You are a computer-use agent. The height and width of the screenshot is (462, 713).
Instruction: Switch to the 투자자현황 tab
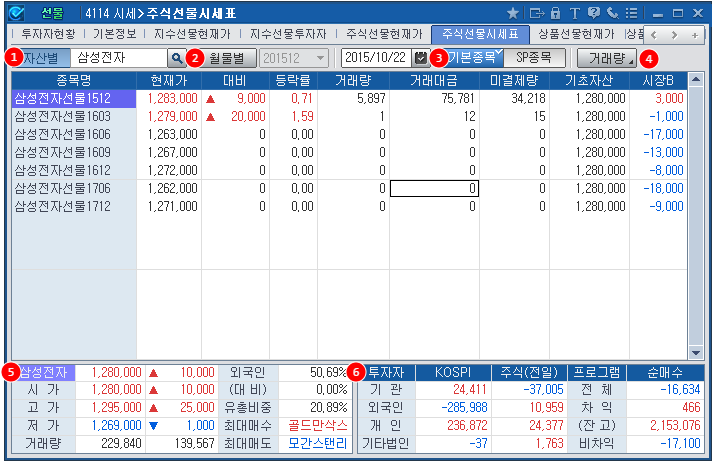coord(48,34)
